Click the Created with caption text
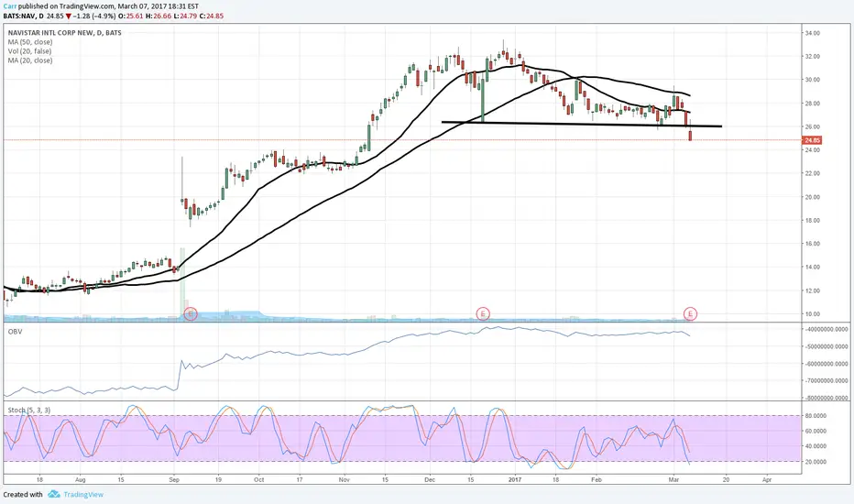This screenshot has width=854, height=504. point(23,495)
